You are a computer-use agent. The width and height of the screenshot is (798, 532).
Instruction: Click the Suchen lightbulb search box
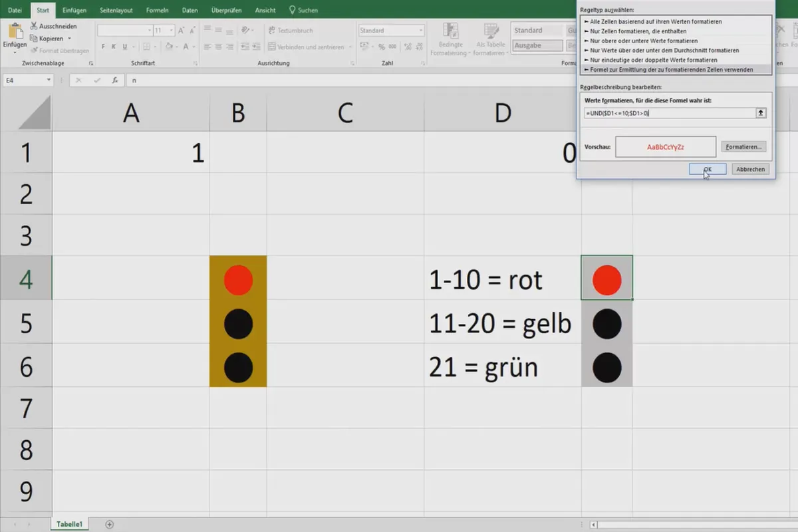[303, 11]
